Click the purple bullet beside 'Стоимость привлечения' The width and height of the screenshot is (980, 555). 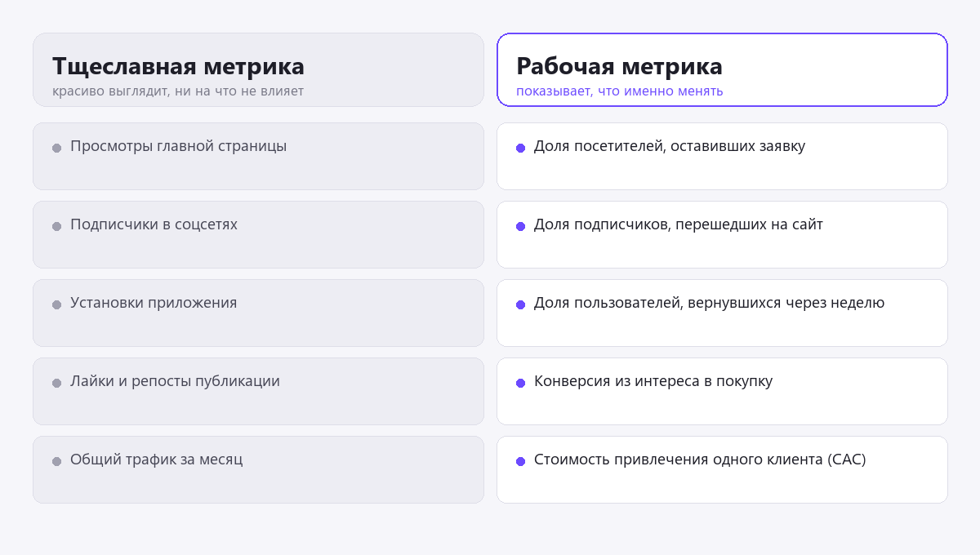click(521, 461)
